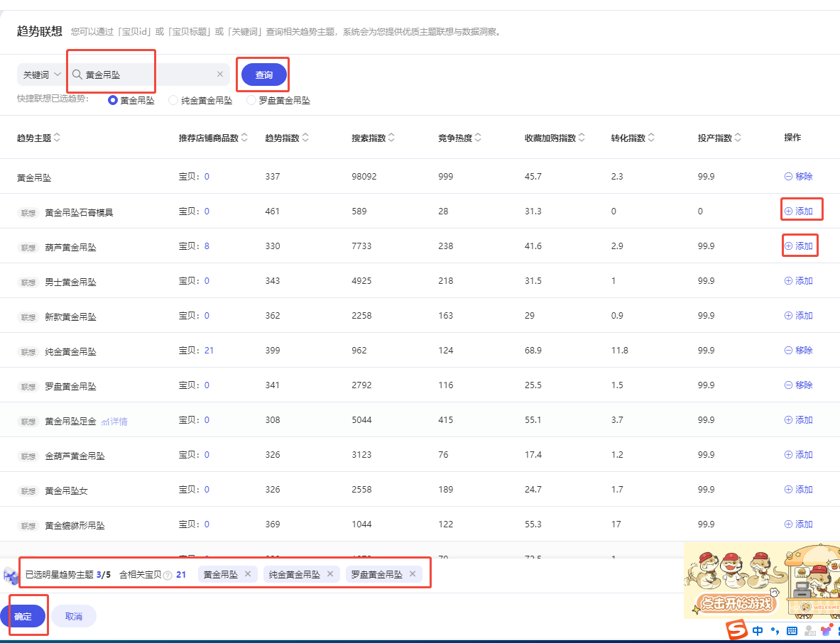Click the 查询 search button
Viewport: 840px width, 643px height.
click(263, 75)
